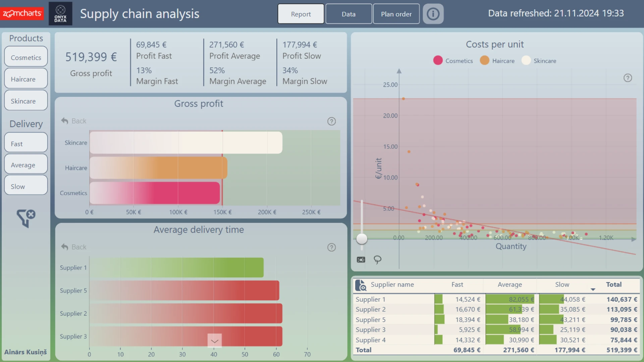Clear all filters with the funnel icon

pos(26,218)
